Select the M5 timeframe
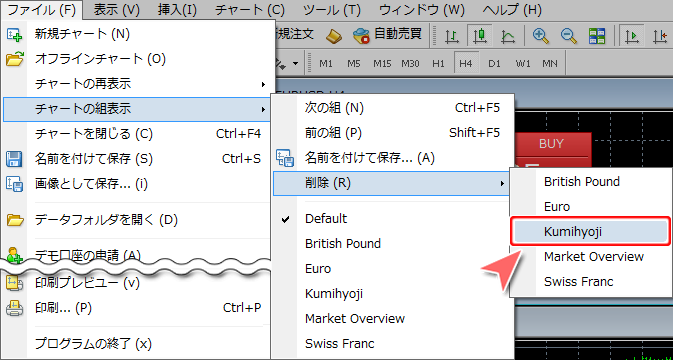This screenshot has height=360, width=673. point(354,64)
